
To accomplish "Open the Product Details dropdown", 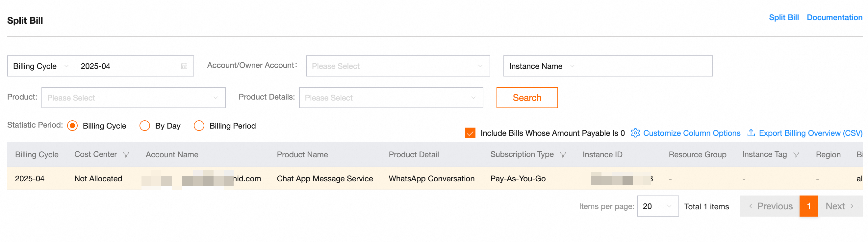I will [x=391, y=98].
